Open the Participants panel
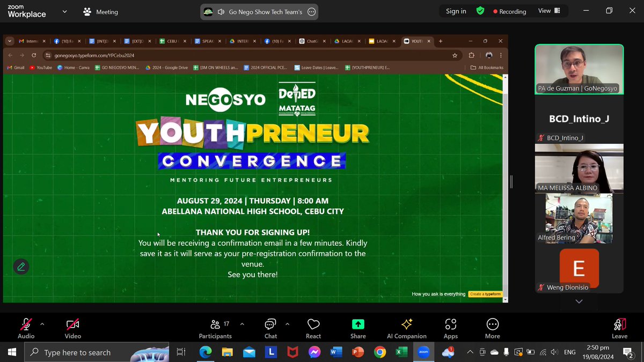Viewport: 644px width, 362px height. click(x=215, y=328)
